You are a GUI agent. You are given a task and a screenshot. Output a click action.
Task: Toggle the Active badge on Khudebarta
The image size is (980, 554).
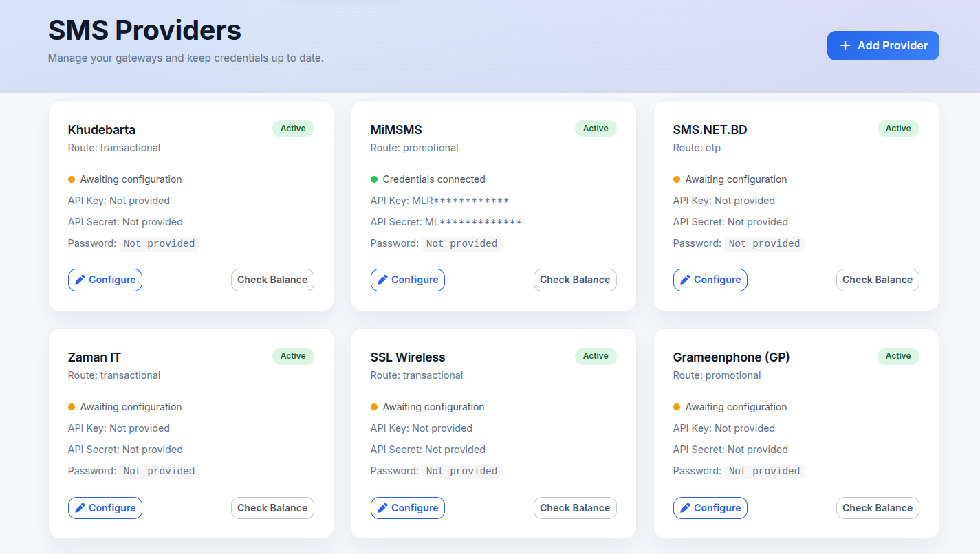coord(293,128)
